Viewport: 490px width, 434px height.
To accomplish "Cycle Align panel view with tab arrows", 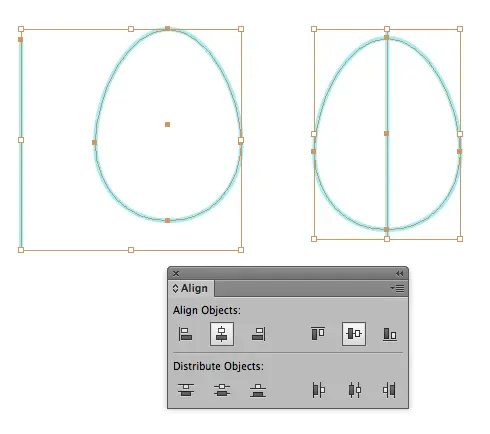I will point(175,288).
